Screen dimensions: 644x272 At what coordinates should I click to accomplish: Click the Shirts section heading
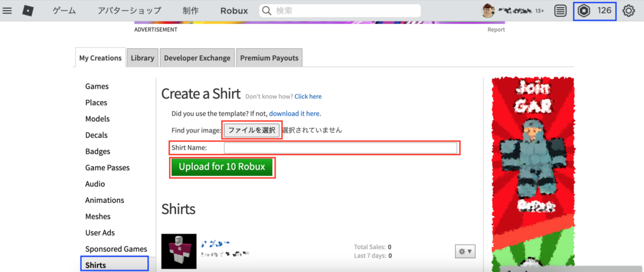178,209
